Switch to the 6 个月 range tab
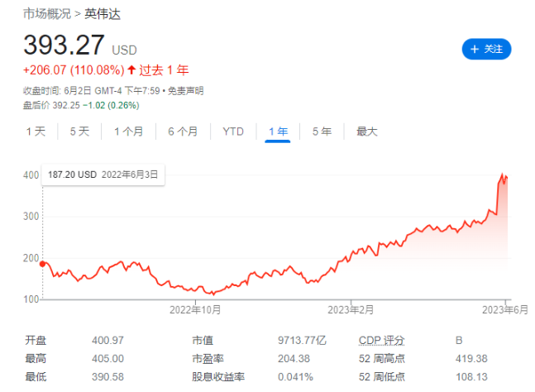This screenshot has height=392, width=535. (x=183, y=131)
